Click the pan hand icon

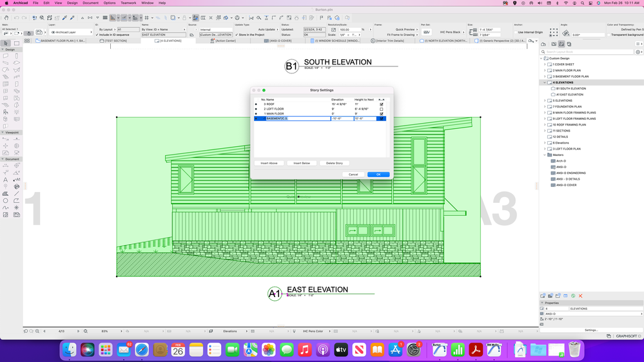click(6, 17)
